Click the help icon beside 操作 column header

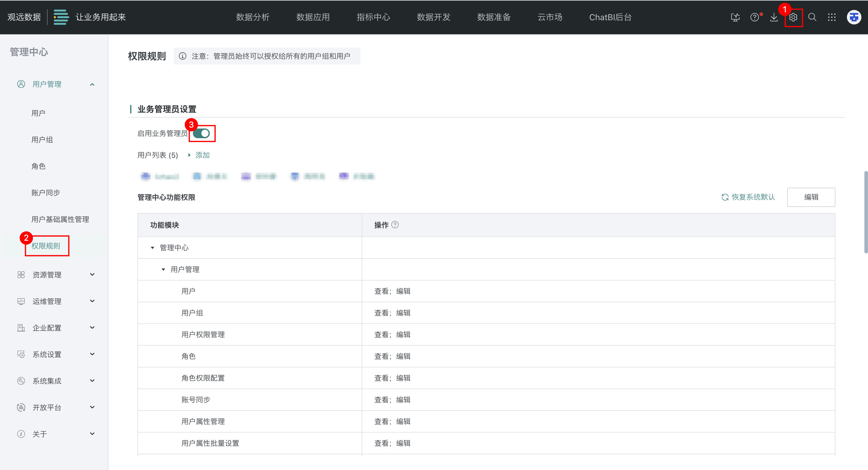395,224
